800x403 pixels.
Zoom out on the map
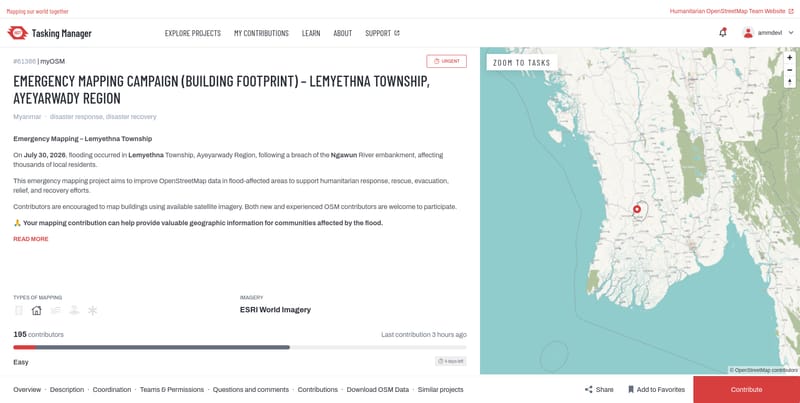pyautogui.click(x=790, y=70)
